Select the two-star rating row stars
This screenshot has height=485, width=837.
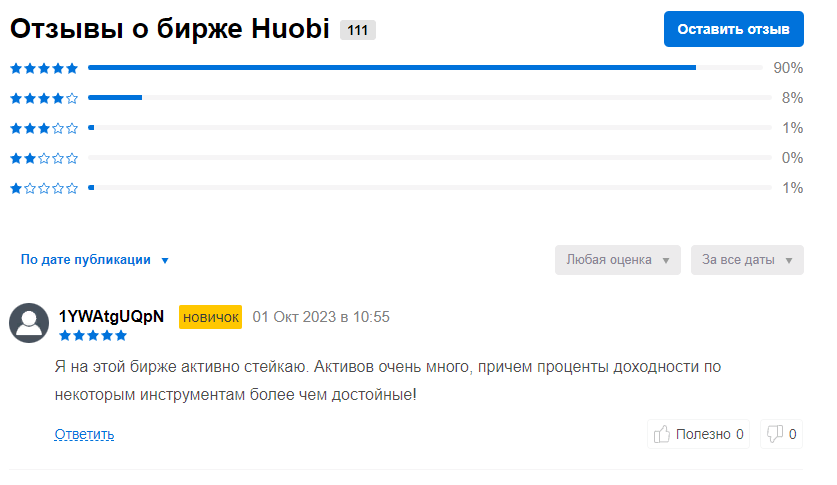[44, 158]
